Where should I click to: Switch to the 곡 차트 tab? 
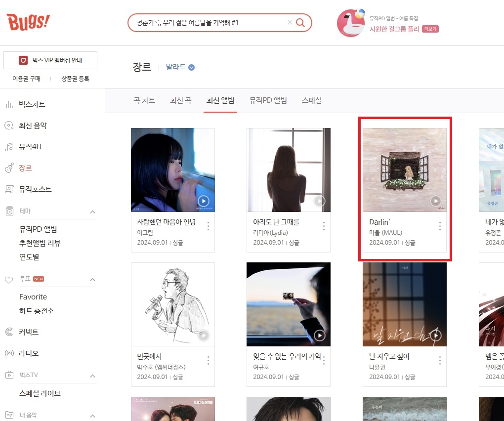coord(144,101)
